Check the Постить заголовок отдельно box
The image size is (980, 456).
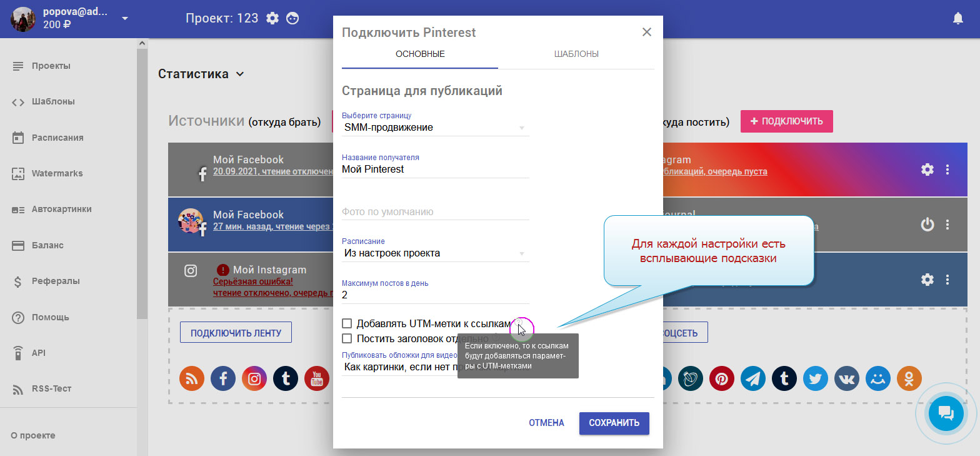(x=347, y=338)
